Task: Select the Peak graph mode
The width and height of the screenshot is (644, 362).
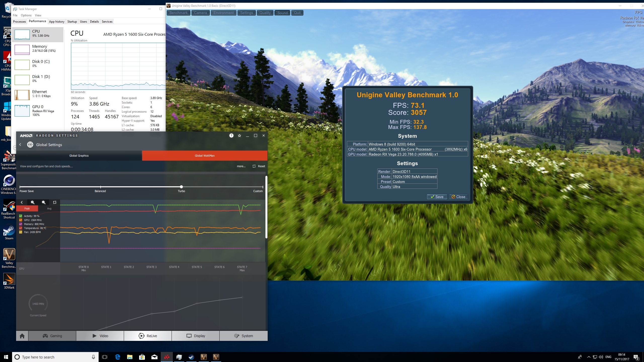Action: coord(27,208)
